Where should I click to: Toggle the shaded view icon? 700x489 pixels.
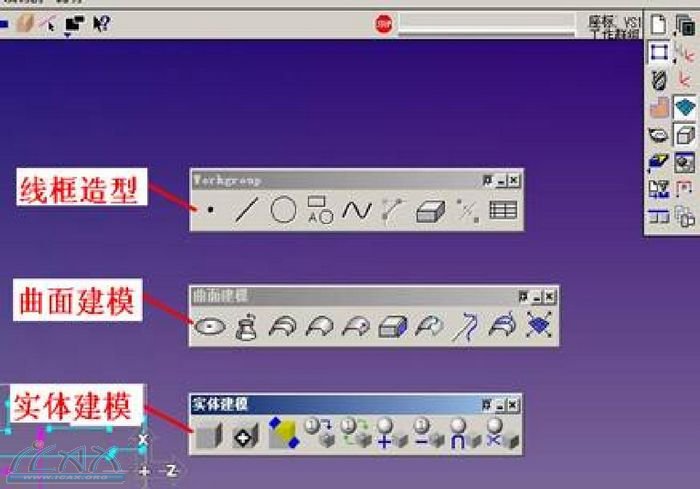click(x=685, y=163)
